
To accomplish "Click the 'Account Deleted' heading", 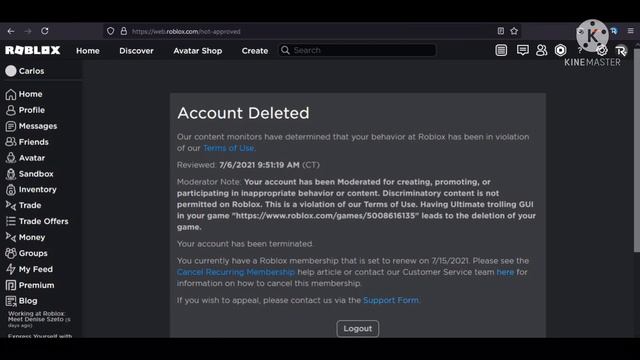I will click(243, 113).
